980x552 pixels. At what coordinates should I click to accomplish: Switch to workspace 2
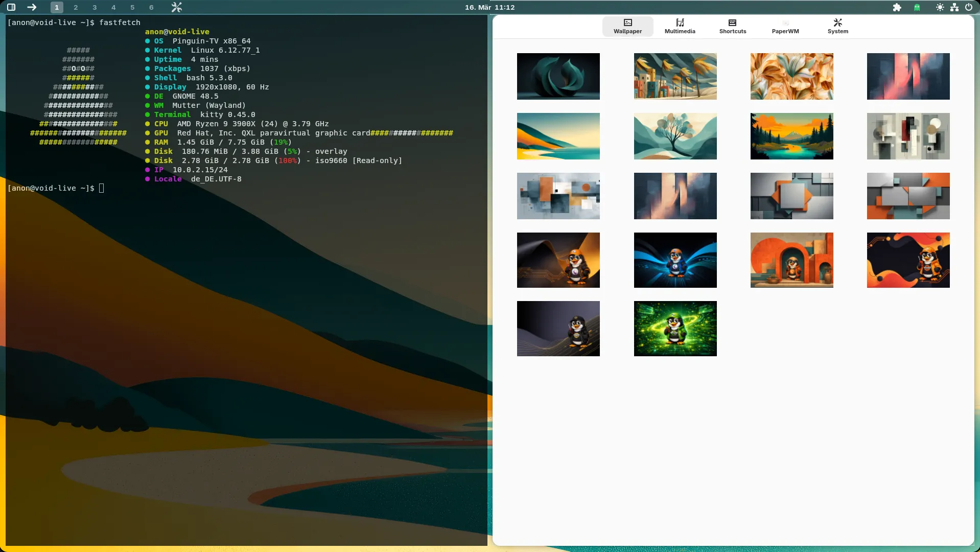[x=76, y=7]
